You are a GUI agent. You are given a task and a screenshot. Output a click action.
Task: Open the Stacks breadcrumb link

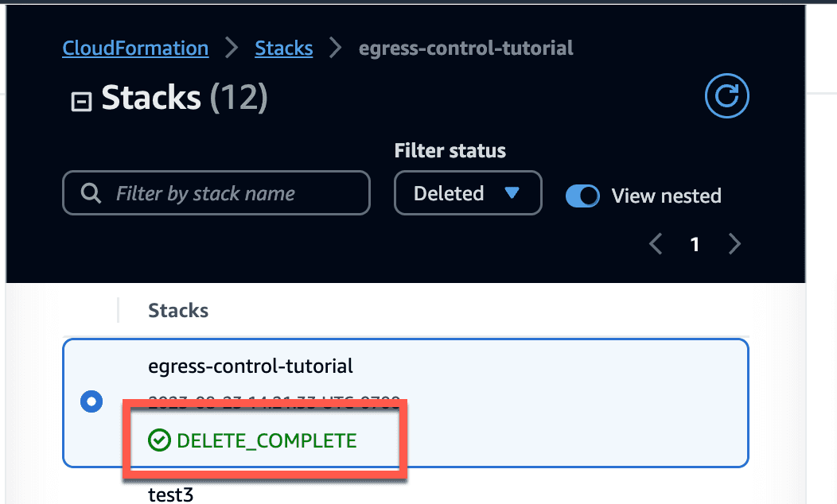[x=284, y=48]
